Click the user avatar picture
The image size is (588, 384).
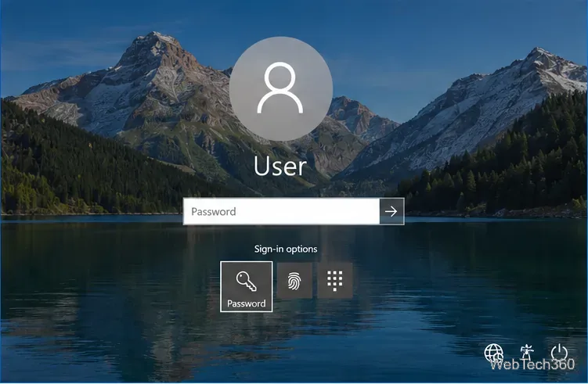coord(281,89)
